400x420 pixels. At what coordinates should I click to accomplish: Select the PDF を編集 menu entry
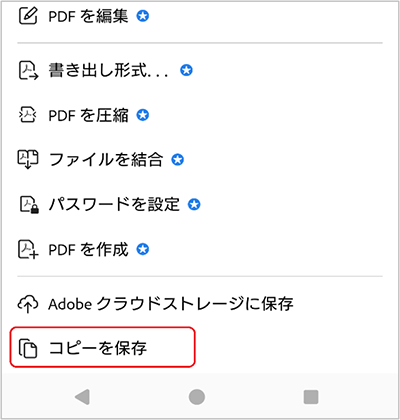(200, 16)
